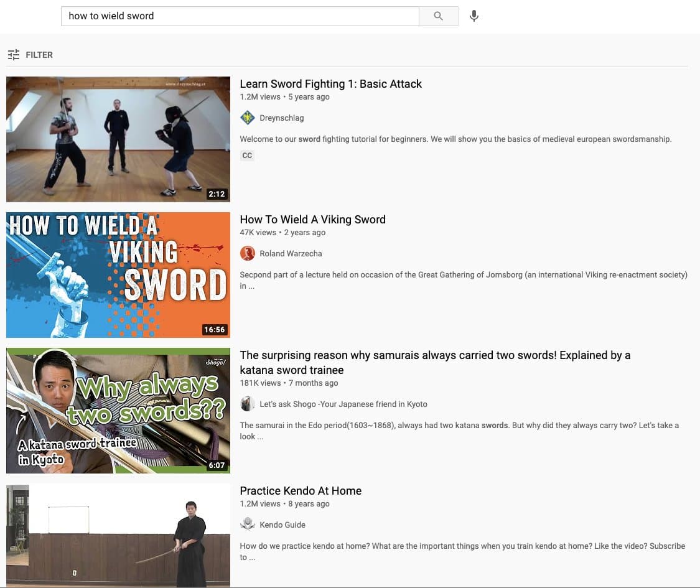The height and width of the screenshot is (588, 700).
Task: Play the 'Why always two swords??' thumbnail
Action: point(118,411)
